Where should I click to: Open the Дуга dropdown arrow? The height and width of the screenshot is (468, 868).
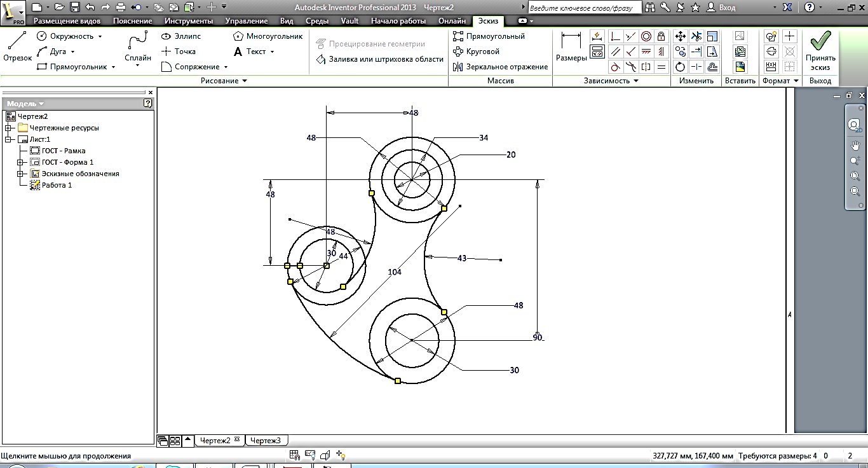pyautogui.click(x=72, y=52)
